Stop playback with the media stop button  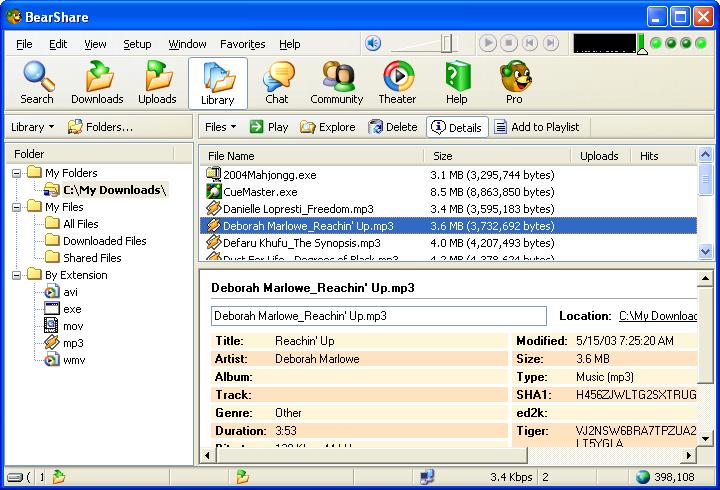[509, 43]
